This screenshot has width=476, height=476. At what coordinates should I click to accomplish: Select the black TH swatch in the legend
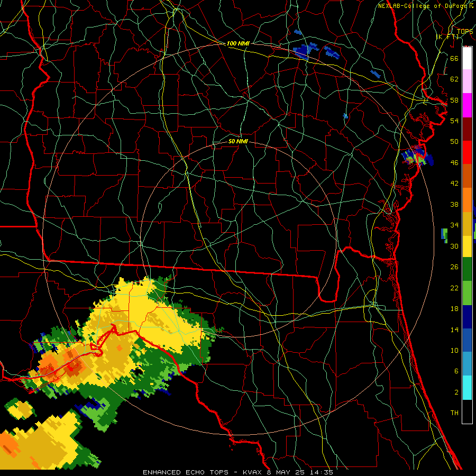point(467,411)
